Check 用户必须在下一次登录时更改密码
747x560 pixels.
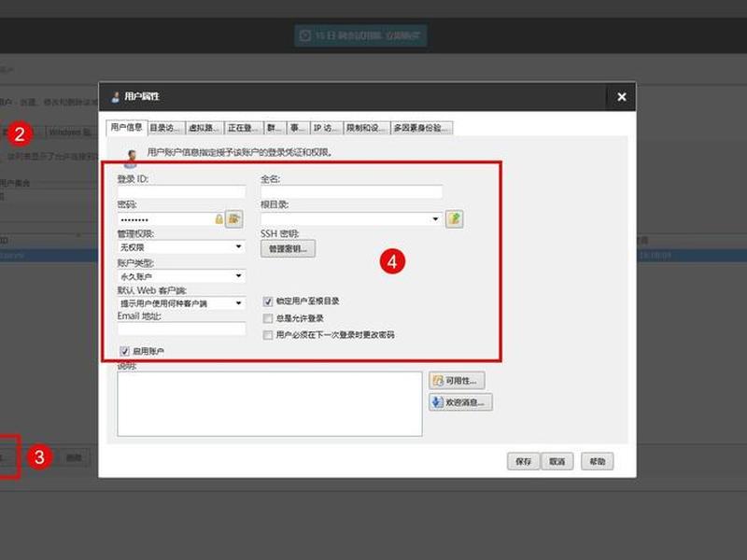coord(268,335)
